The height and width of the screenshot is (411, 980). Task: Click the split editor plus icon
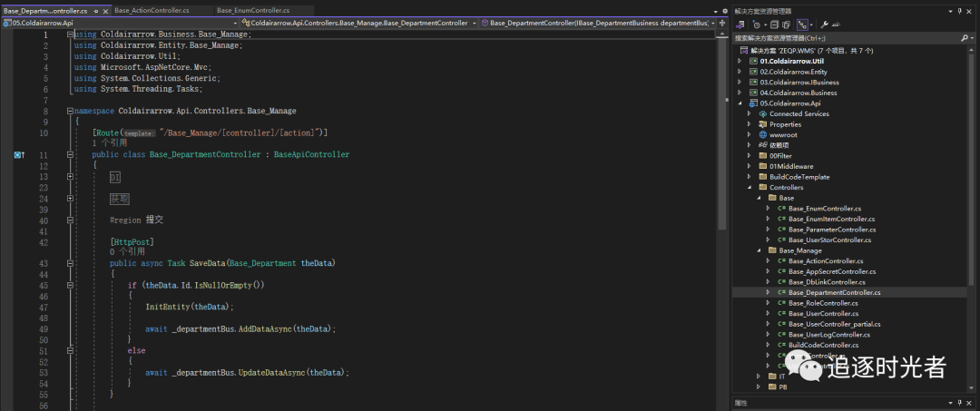pos(722,23)
